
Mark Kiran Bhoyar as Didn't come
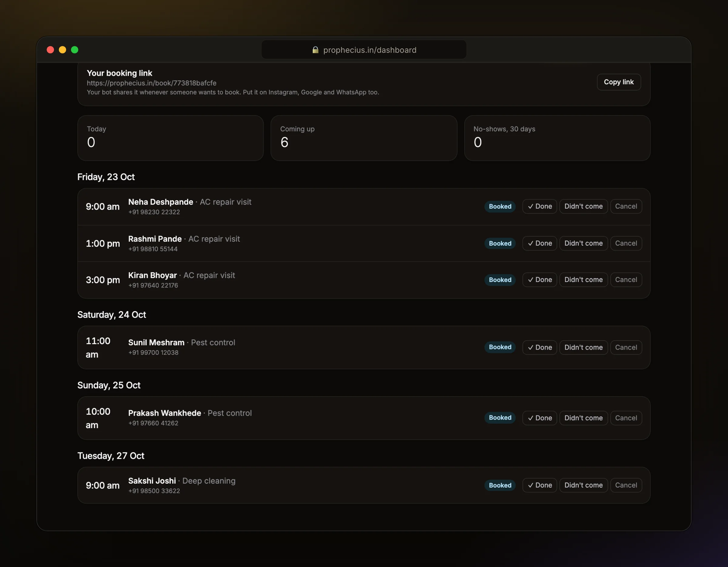(x=583, y=280)
